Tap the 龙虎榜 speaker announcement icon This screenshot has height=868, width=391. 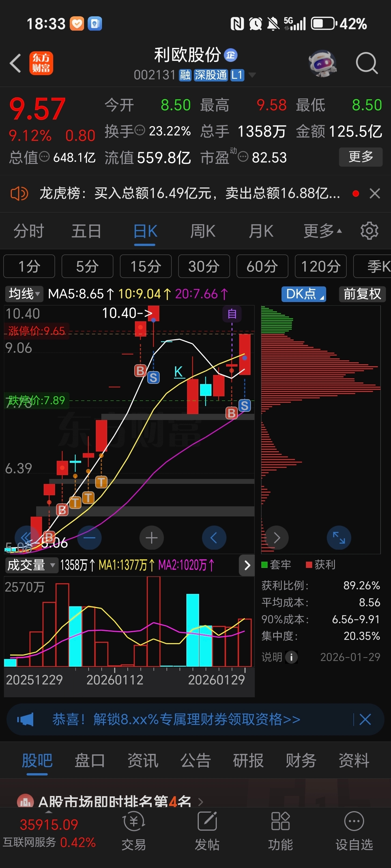coord(19,194)
